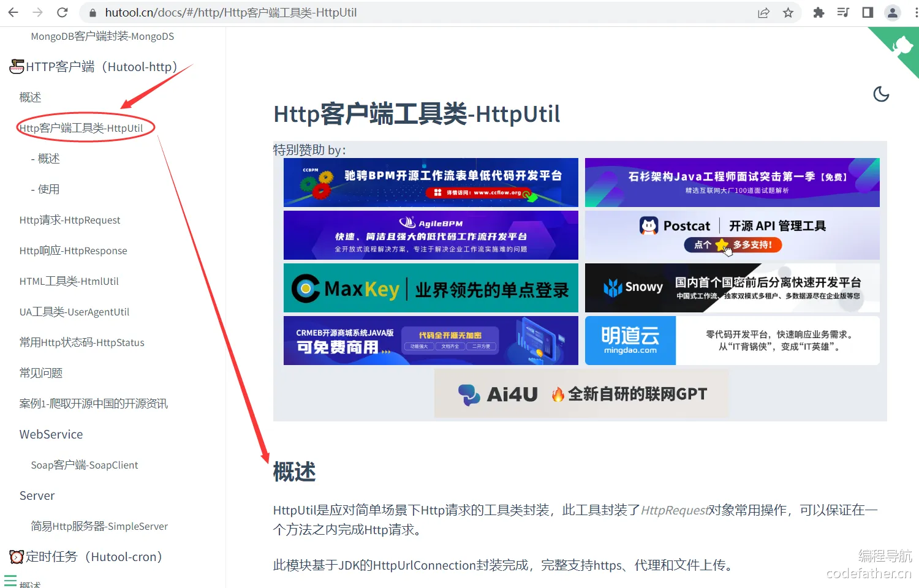Reload the Hutool docs page
919x588 pixels.
[x=62, y=12]
